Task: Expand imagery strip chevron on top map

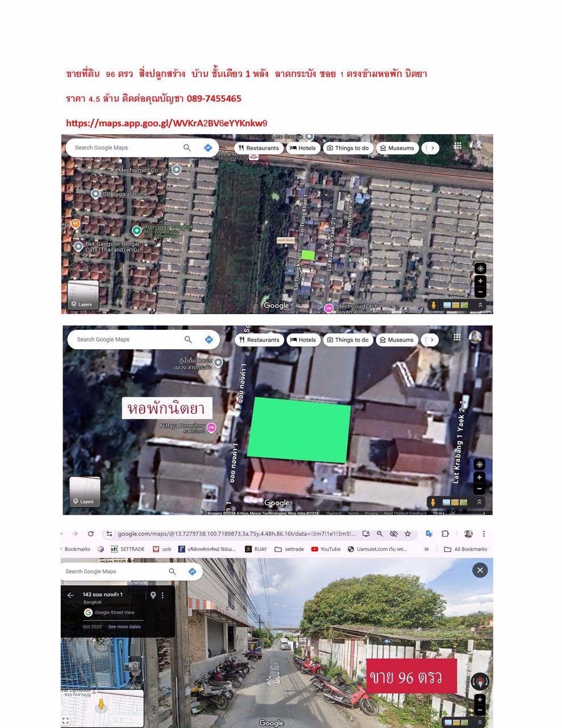Action: pyautogui.click(x=480, y=305)
